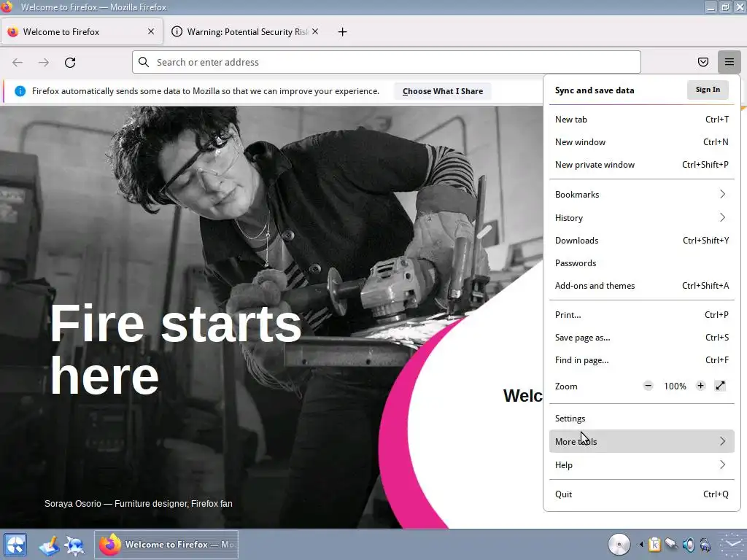Open the KDE application launcher

[x=15, y=545]
